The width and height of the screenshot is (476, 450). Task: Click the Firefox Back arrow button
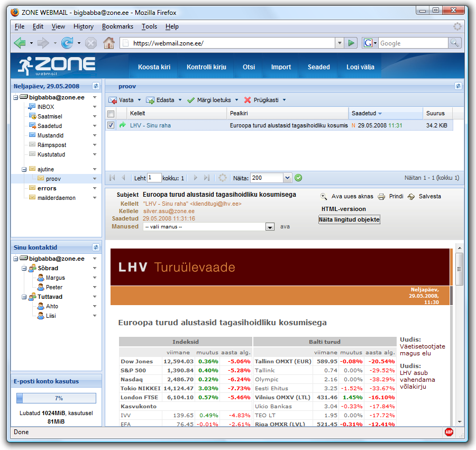(x=20, y=43)
